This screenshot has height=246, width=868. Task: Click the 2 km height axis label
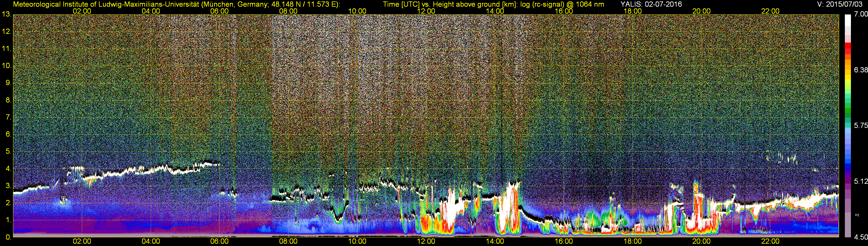click(x=8, y=203)
